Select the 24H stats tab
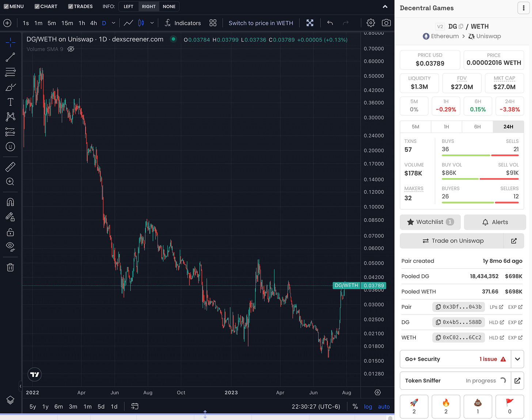The image size is (532, 420). (x=508, y=127)
